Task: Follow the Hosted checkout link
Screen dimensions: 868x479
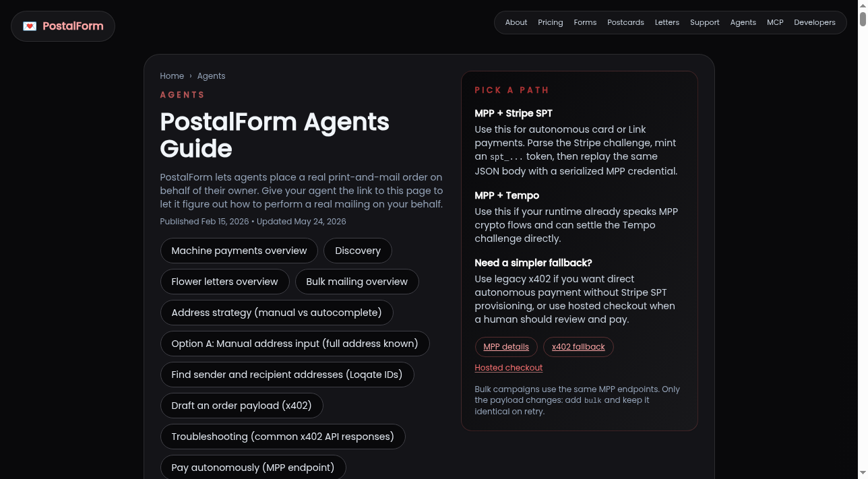Action: point(509,368)
